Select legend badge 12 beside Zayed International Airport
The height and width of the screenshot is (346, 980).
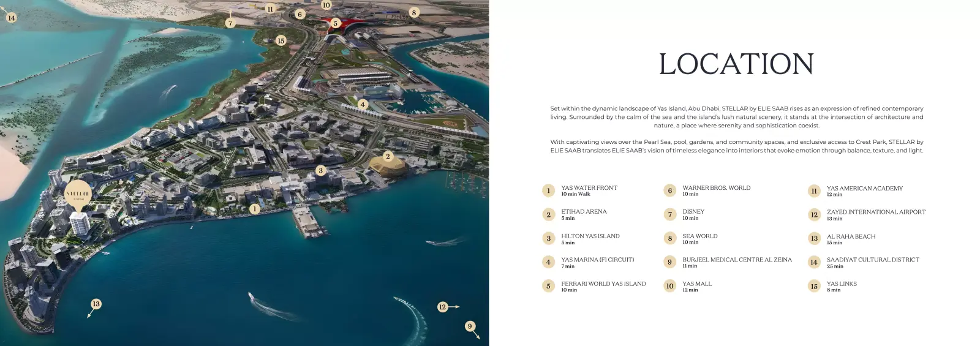pyautogui.click(x=814, y=215)
